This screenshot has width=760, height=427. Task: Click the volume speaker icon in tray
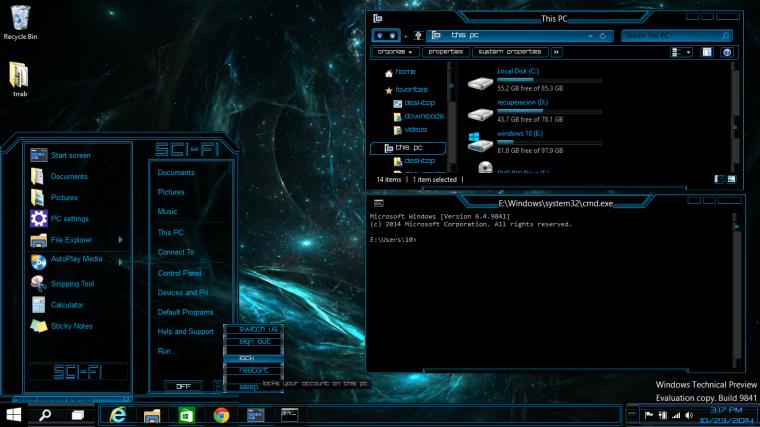(689, 415)
